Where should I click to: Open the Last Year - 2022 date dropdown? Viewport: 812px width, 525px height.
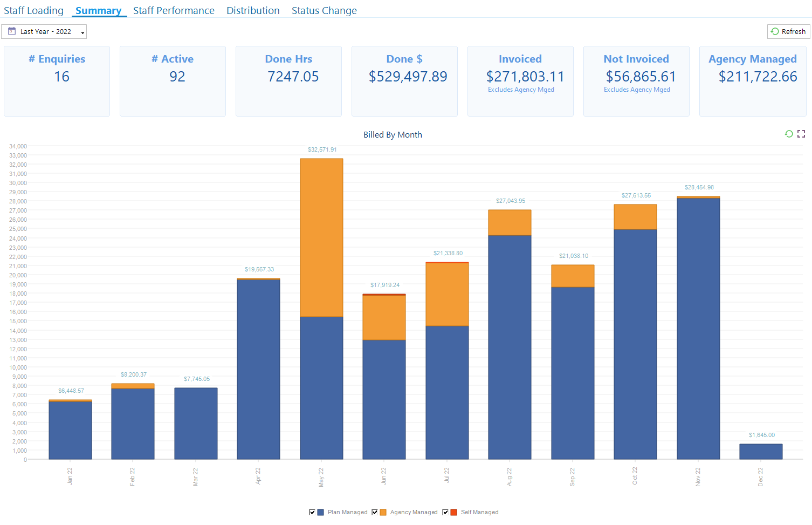pyautogui.click(x=44, y=31)
